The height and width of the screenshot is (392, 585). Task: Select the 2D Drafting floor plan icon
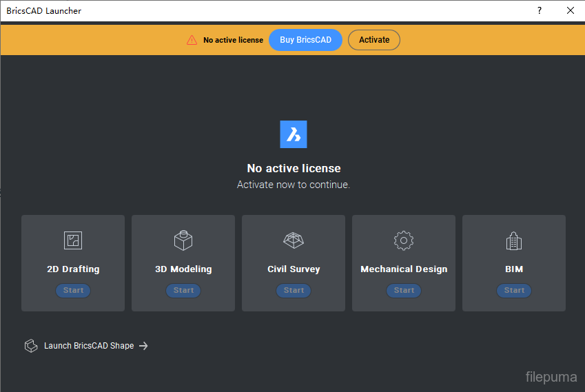[73, 240]
